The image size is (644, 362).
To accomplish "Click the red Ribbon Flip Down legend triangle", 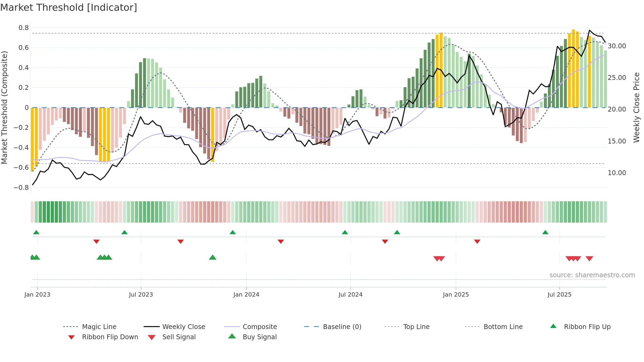I will [71, 337].
